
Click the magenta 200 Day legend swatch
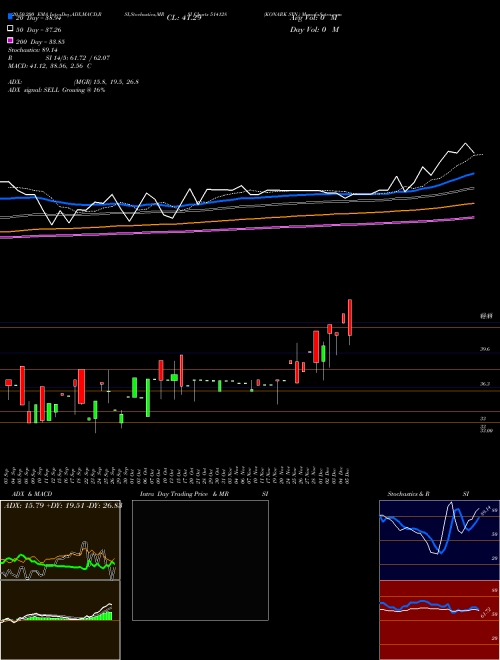point(10,40)
